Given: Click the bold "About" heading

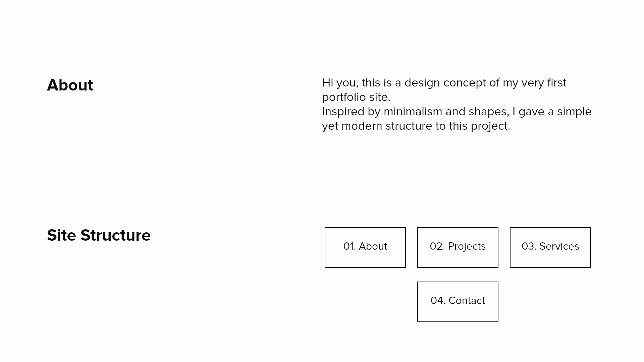Looking at the screenshot, I should pyautogui.click(x=70, y=85).
